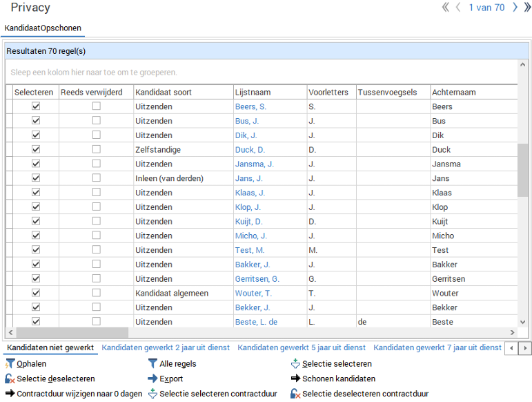Image resolution: width=532 pixels, height=402 pixels.
Task: Open the Jansma, J. candidate link
Action: (254, 164)
